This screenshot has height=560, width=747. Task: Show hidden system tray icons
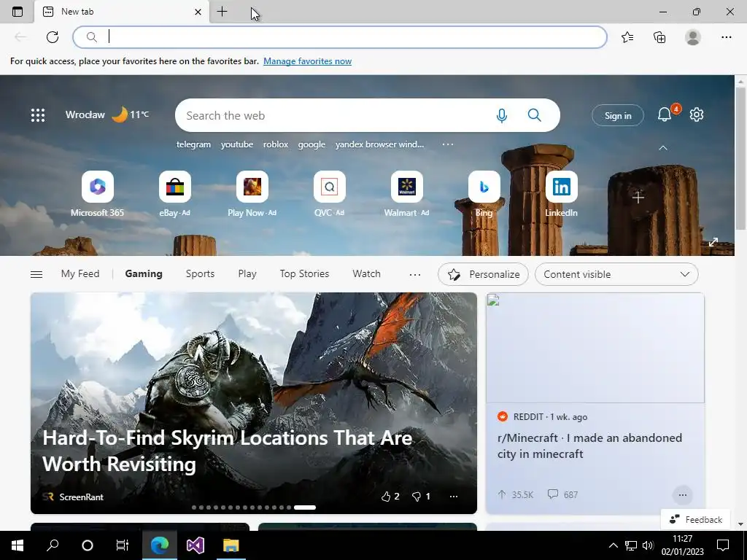pos(613,545)
